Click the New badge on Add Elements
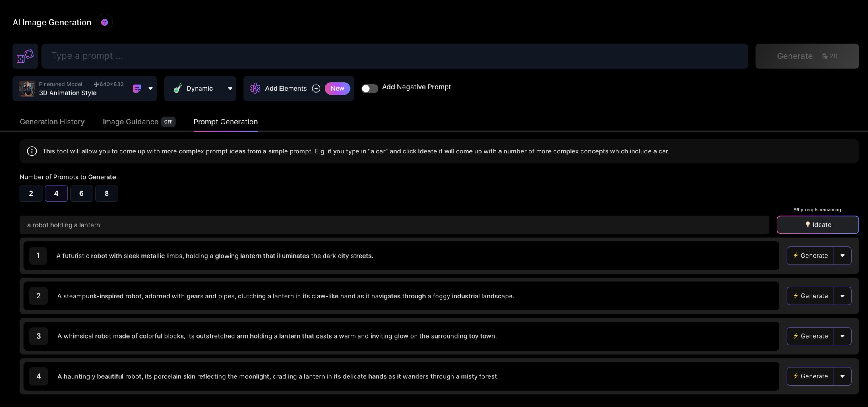The height and width of the screenshot is (407, 868). pos(337,89)
